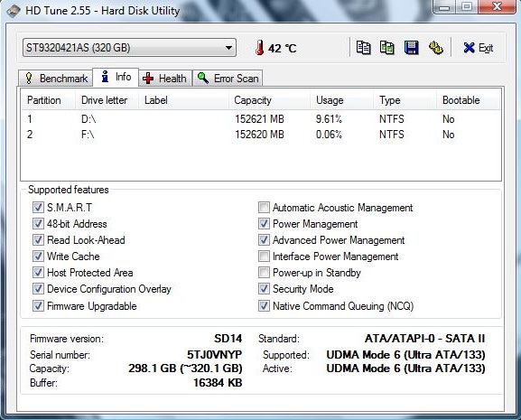
Task: Close the HD Tune window
Action: click(x=497, y=6)
